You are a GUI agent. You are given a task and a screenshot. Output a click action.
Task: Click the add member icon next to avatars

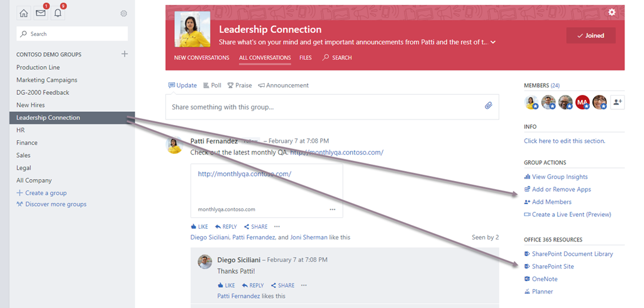coord(618,102)
